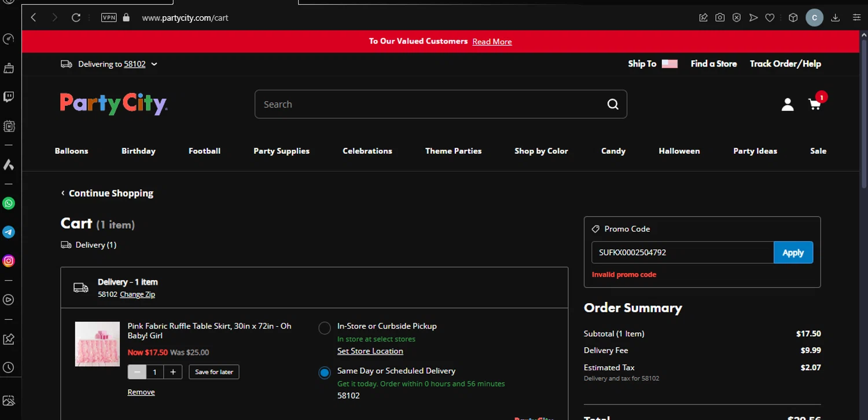The width and height of the screenshot is (868, 420).
Task: Decrease quantity with the minus button
Action: coord(137,372)
